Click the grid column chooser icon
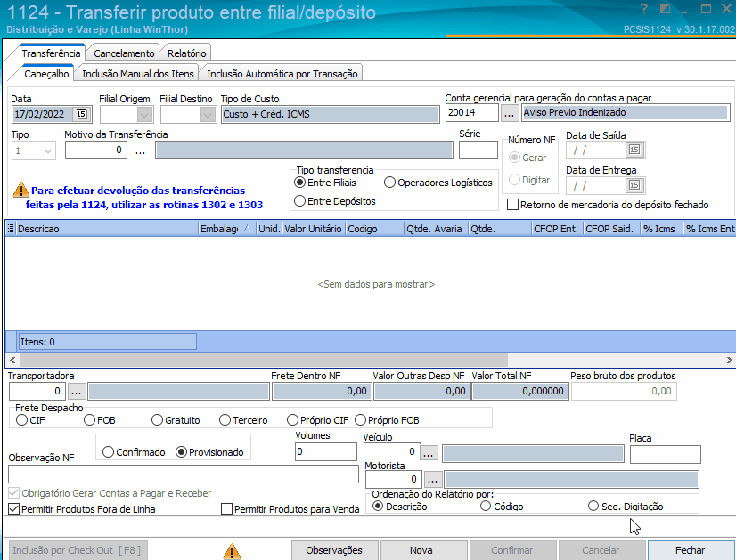Image resolution: width=736 pixels, height=560 pixels. (11, 229)
